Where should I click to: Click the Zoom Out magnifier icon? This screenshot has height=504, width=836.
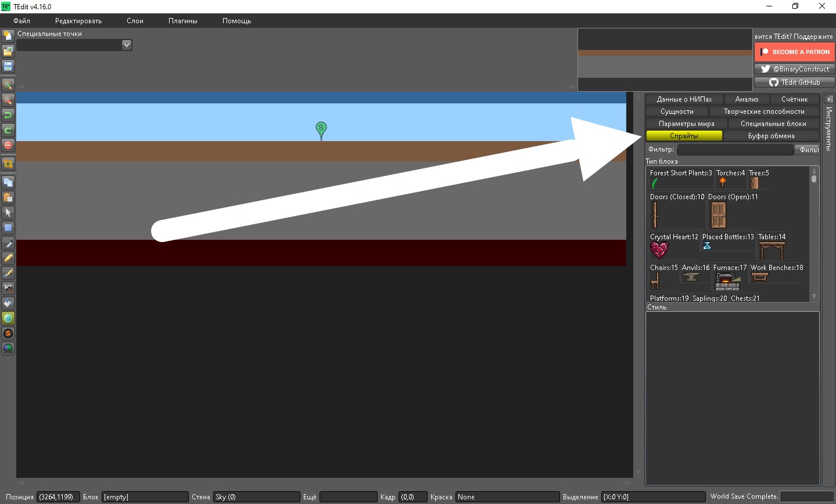[x=8, y=100]
